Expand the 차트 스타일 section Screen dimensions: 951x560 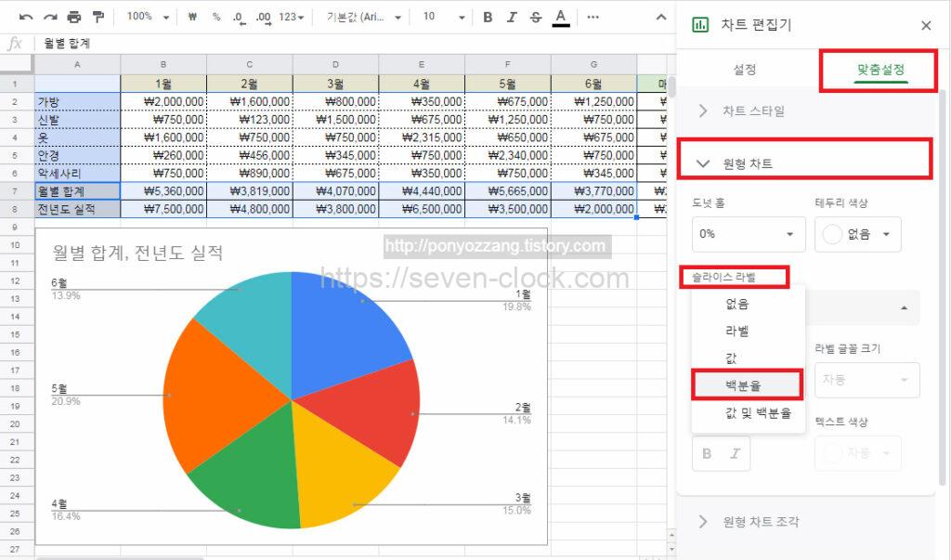click(x=752, y=111)
